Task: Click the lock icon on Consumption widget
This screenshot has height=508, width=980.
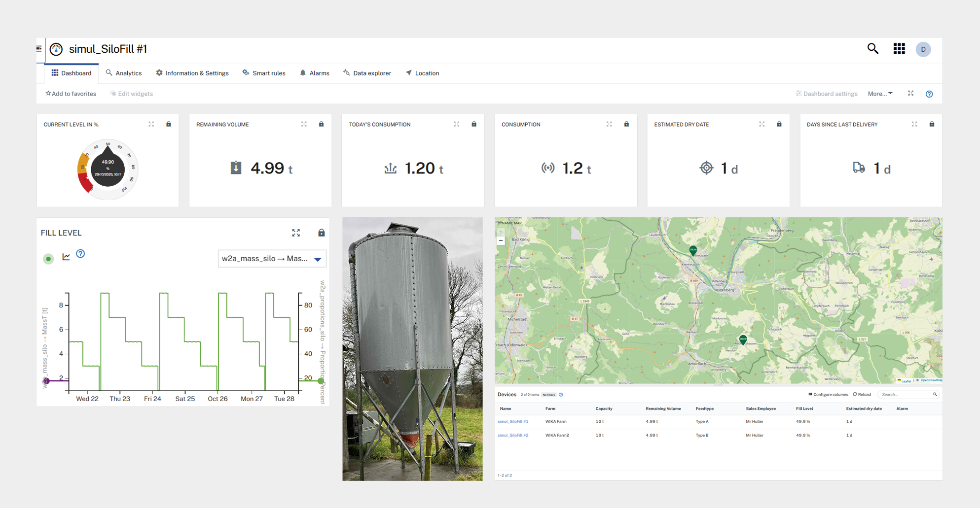Action: (x=626, y=124)
